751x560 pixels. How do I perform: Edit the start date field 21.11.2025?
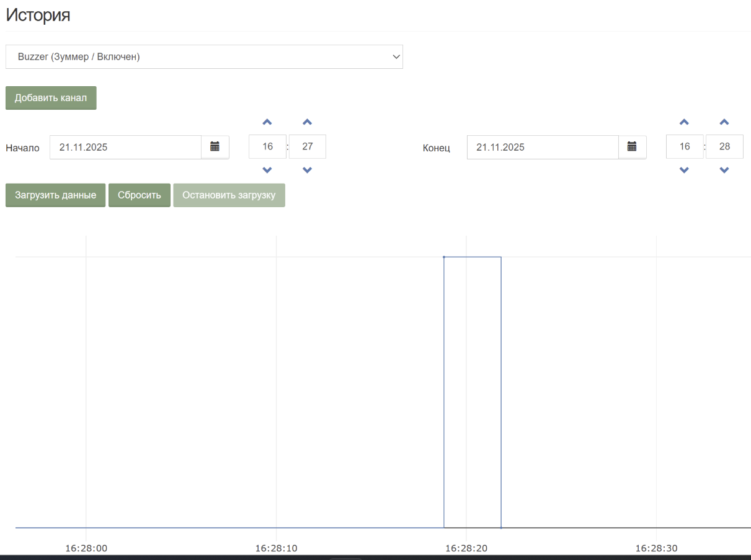tap(125, 147)
